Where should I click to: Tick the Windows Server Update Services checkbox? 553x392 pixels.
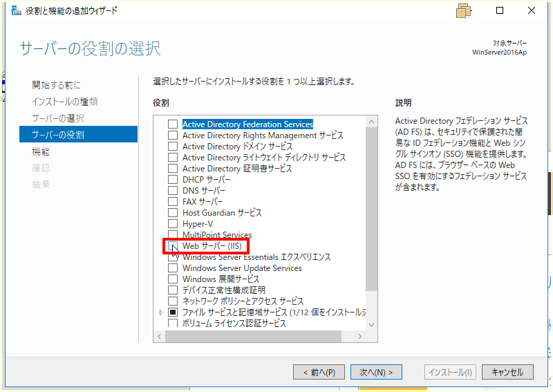click(172, 268)
